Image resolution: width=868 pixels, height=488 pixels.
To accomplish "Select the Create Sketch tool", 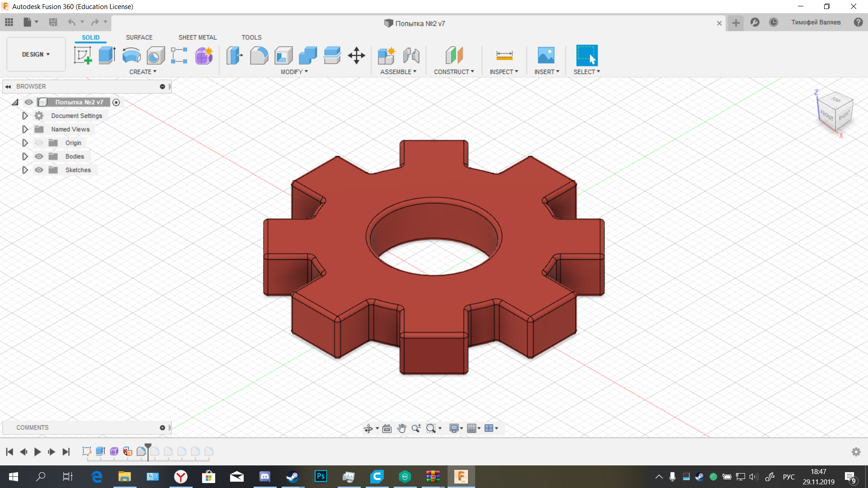I will coord(83,56).
